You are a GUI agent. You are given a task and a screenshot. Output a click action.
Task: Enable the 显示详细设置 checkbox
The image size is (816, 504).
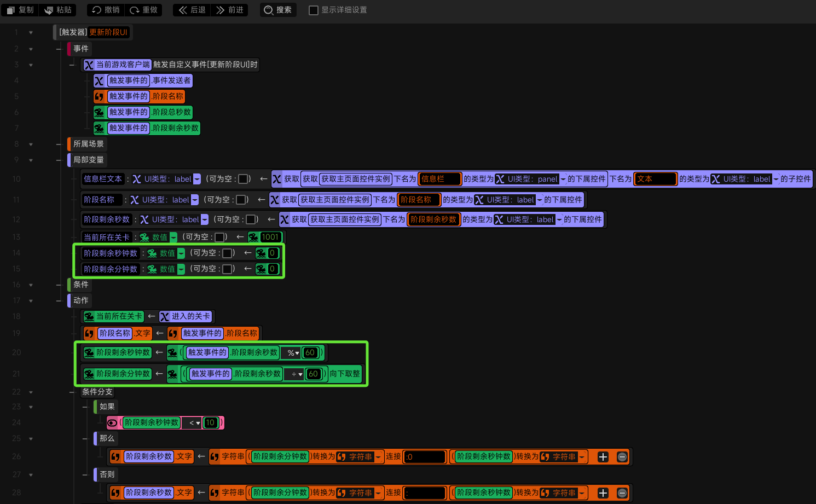click(314, 10)
